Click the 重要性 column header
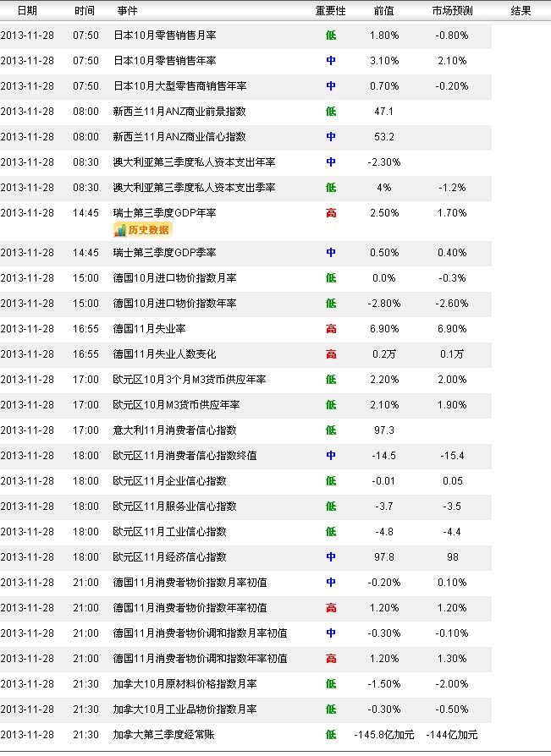The height and width of the screenshot is (756, 551). (x=330, y=11)
